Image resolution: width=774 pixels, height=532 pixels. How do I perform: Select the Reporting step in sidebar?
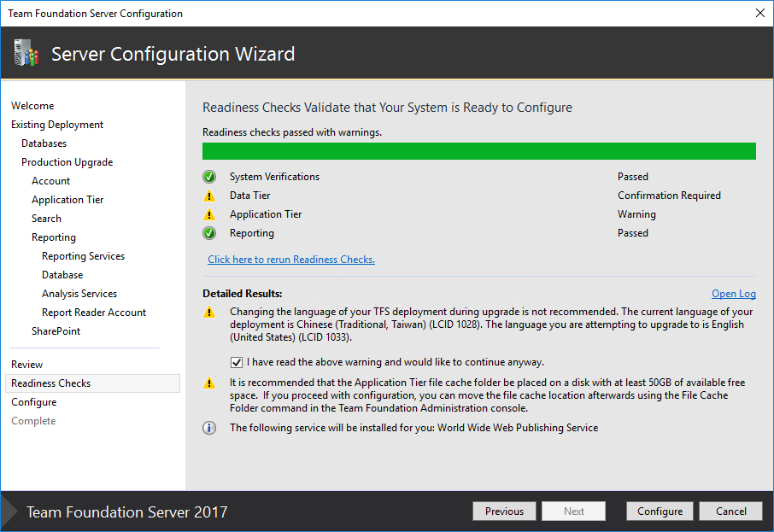point(54,237)
